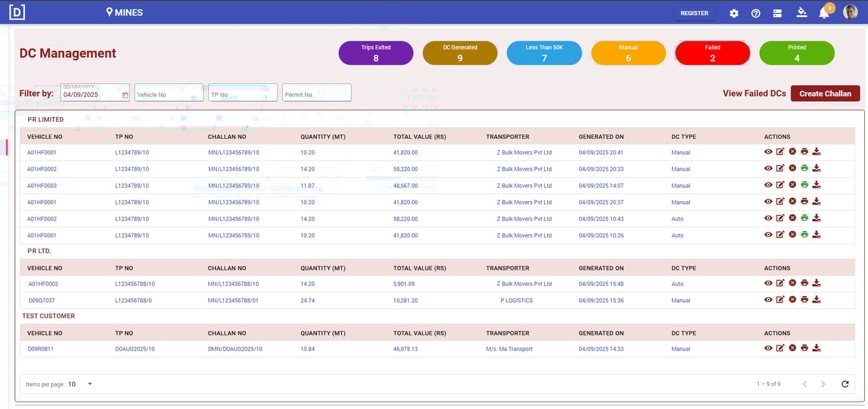Edit the first A01HF0001 challan entry
Viewport: 868px width, 409px height.
tap(780, 151)
